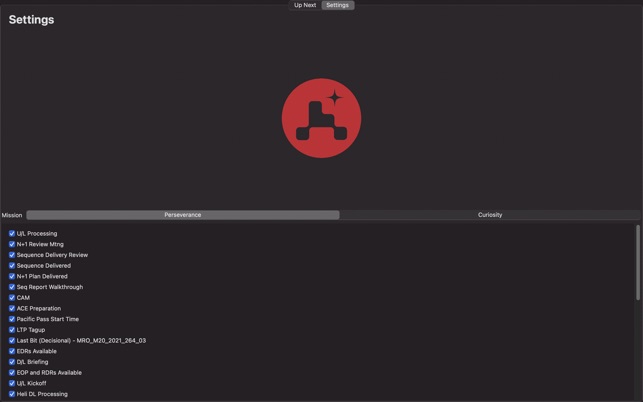Toggle the U/L Kickoff checkbox
Image resolution: width=643 pixels, height=402 pixels.
(x=12, y=383)
